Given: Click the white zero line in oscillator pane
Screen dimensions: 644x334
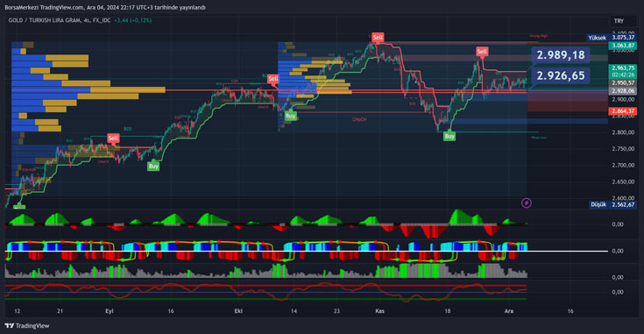Looking at the screenshot, I should coord(307,251).
